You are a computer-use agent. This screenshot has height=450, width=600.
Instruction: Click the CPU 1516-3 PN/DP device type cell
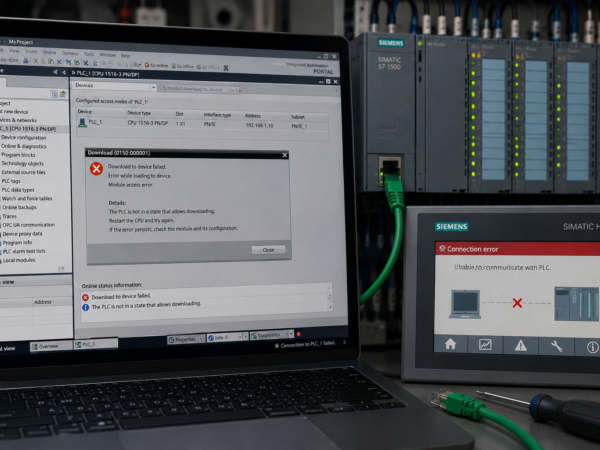click(x=147, y=123)
